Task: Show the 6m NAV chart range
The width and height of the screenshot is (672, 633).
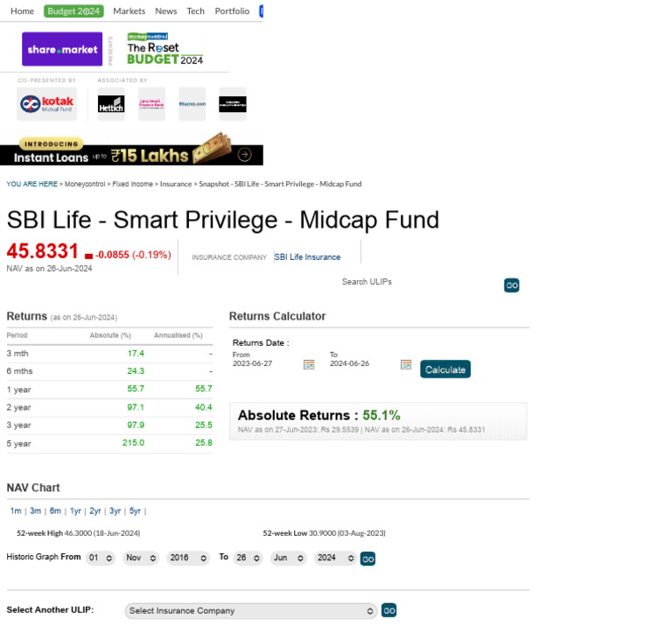Action: pos(55,510)
